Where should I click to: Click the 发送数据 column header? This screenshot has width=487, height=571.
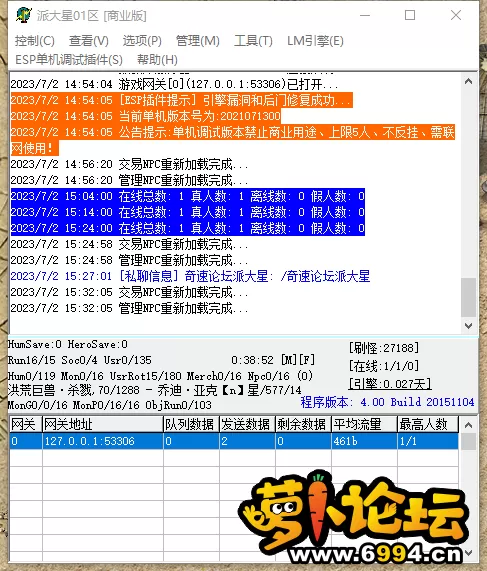click(247, 424)
